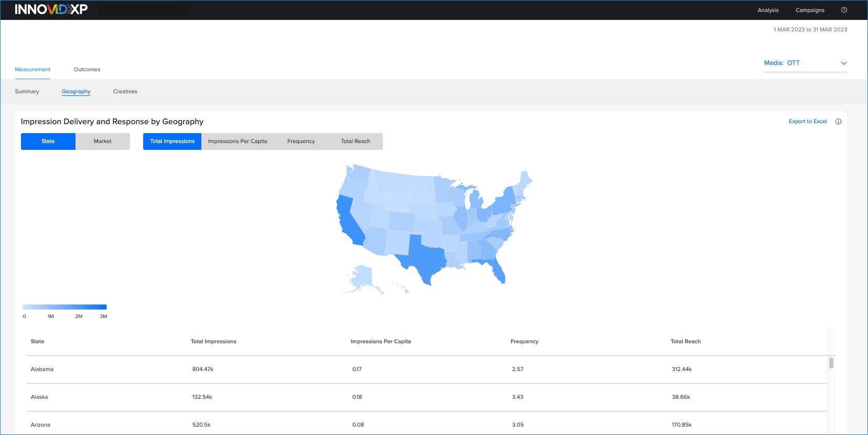The height and width of the screenshot is (435, 868).
Task: Sort by Total Impressions column header
Action: pos(213,342)
